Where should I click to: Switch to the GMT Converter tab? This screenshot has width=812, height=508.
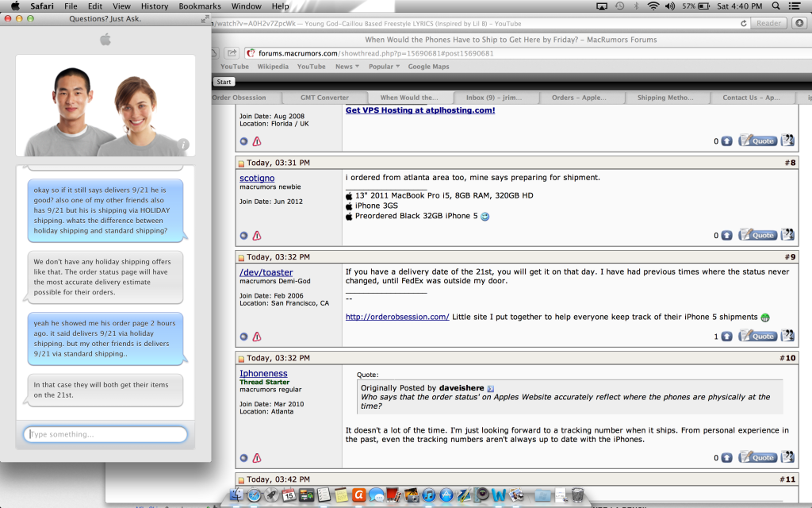click(324, 98)
